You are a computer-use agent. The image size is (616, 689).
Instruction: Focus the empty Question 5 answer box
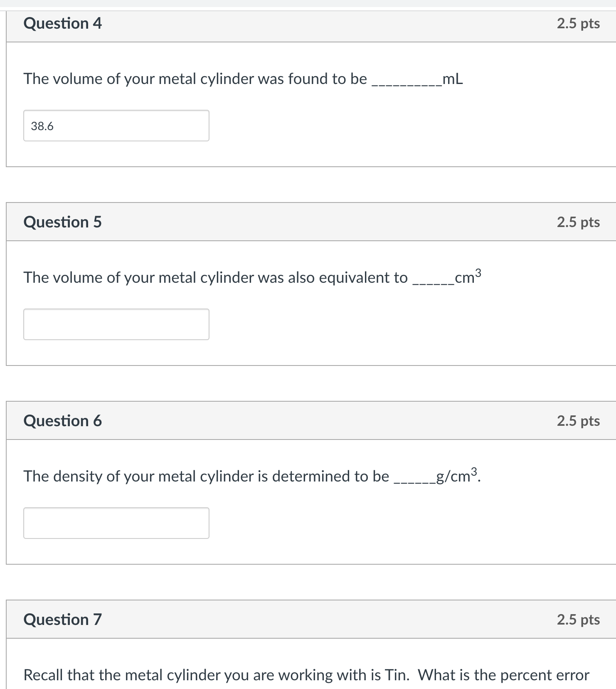tap(116, 324)
